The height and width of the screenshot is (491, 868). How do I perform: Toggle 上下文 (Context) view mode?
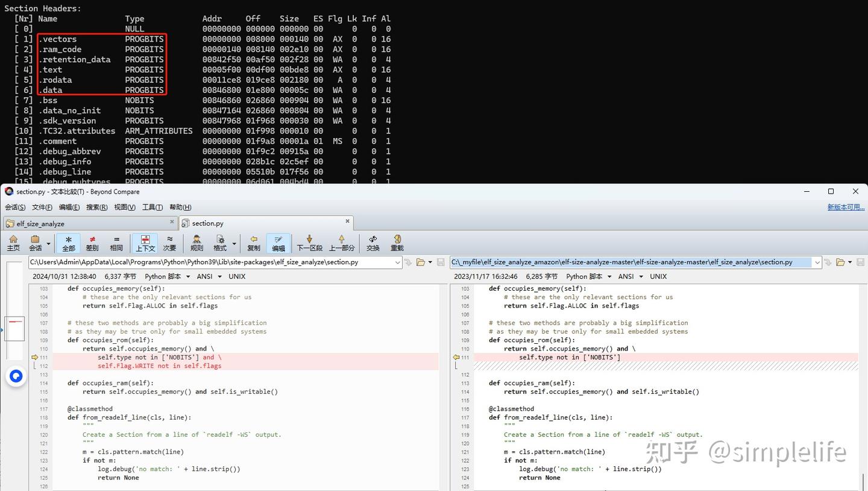[x=145, y=242]
